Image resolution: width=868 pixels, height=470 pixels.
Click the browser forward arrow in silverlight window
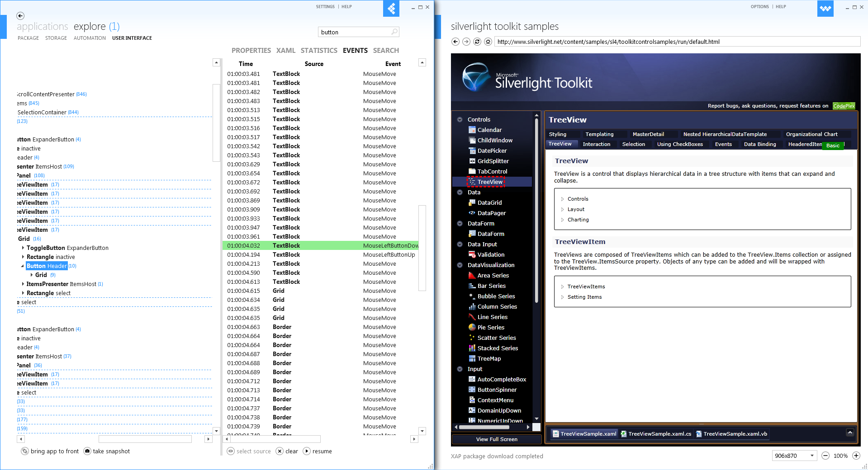tap(466, 42)
